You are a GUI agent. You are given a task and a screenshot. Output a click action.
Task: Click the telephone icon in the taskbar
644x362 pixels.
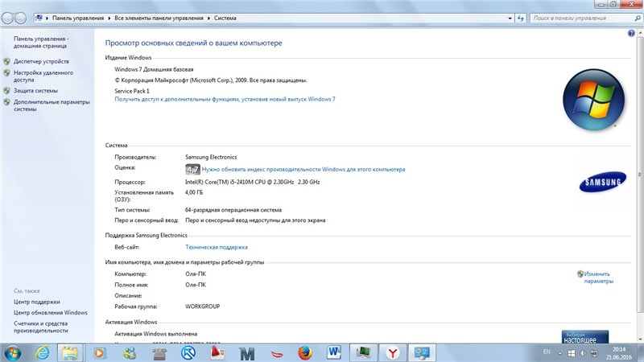coord(159,353)
